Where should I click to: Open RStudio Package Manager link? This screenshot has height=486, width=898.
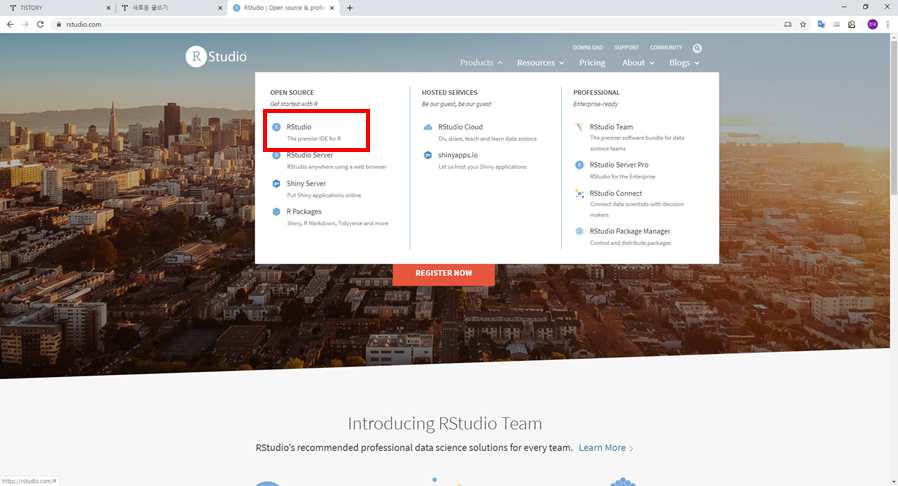(x=630, y=231)
